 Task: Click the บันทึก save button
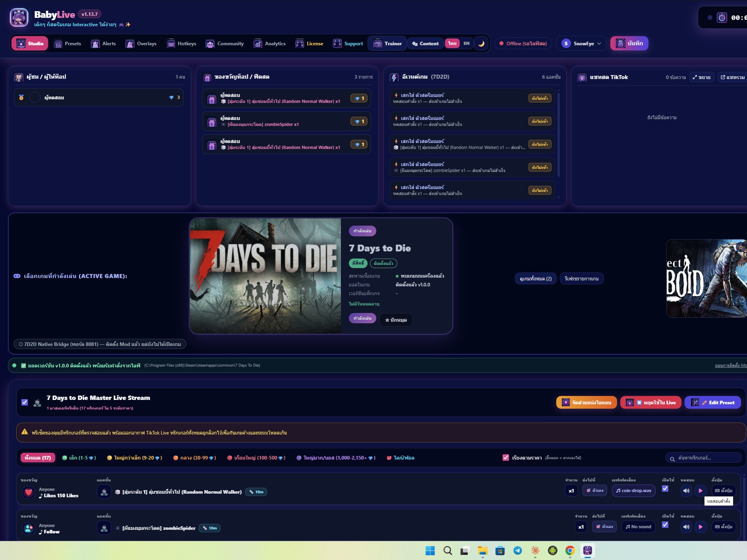click(x=629, y=43)
